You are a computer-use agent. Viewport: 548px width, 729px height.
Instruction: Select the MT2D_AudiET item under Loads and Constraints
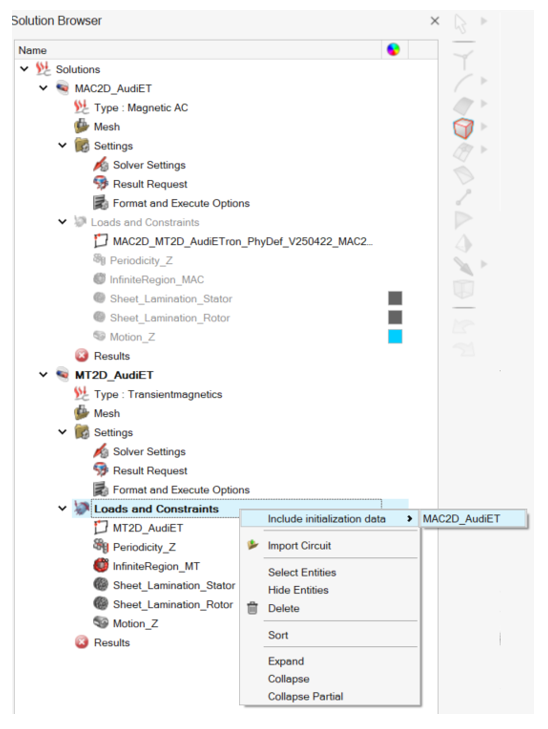[x=148, y=528]
